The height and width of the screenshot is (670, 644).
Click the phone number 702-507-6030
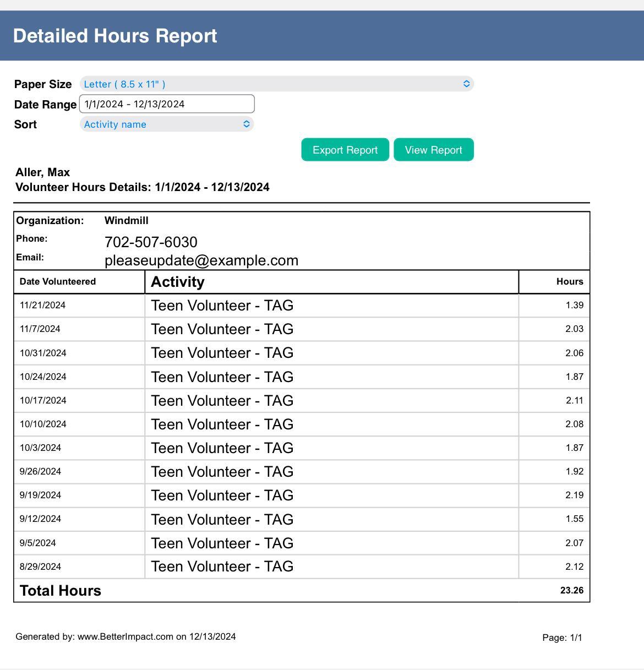click(151, 242)
